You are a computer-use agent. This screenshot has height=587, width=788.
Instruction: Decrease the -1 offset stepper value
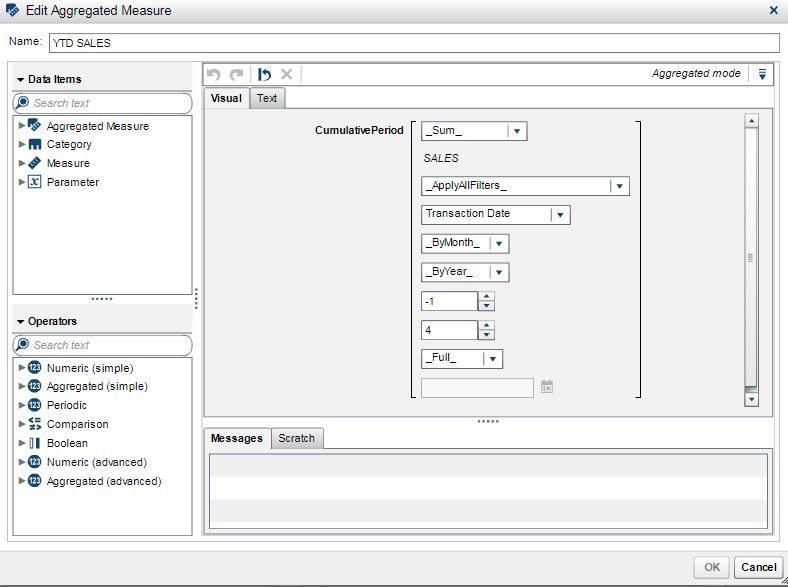[x=486, y=306]
